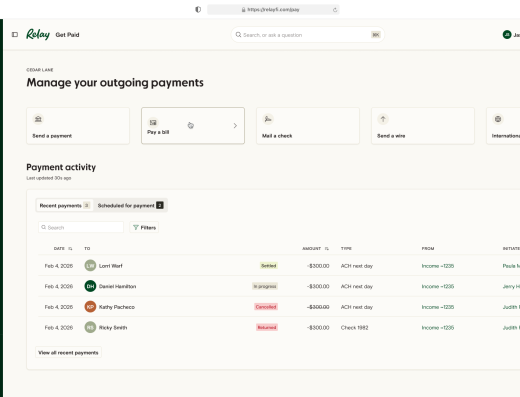Expand the Pay a bill card chevron
Image resolution: width=520 pixels, height=397 pixels.
(x=235, y=126)
